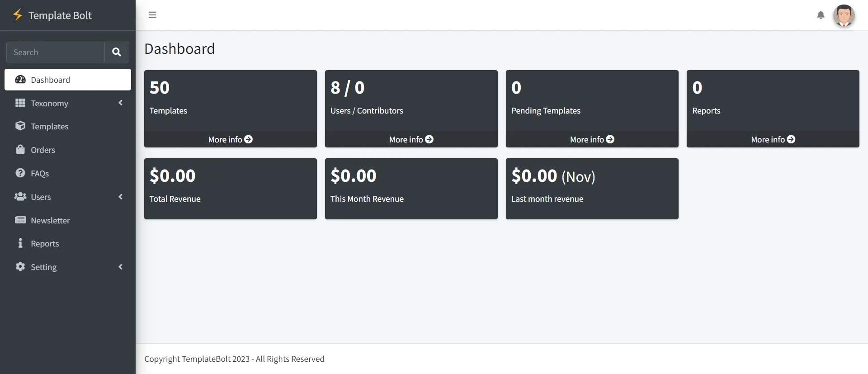Open the notifications bell
The image size is (868, 374).
pos(821,15)
